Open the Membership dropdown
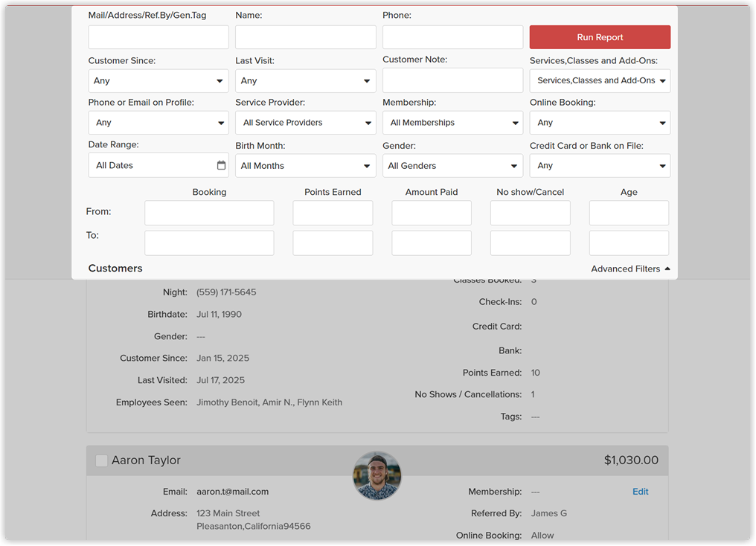756x546 pixels. click(452, 123)
